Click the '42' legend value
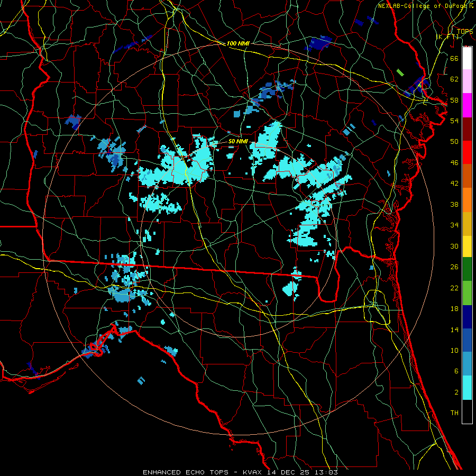Image resolution: width=476 pixels, height=476 pixels. click(x=454, y=184)
